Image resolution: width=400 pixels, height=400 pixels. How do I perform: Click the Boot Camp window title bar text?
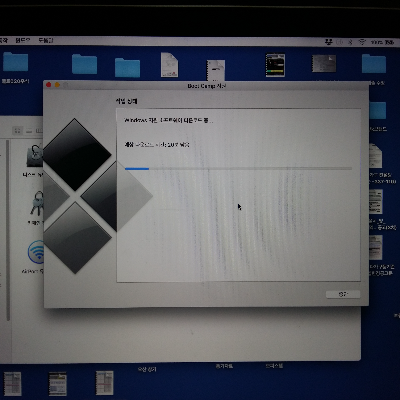tap(206, 86)
